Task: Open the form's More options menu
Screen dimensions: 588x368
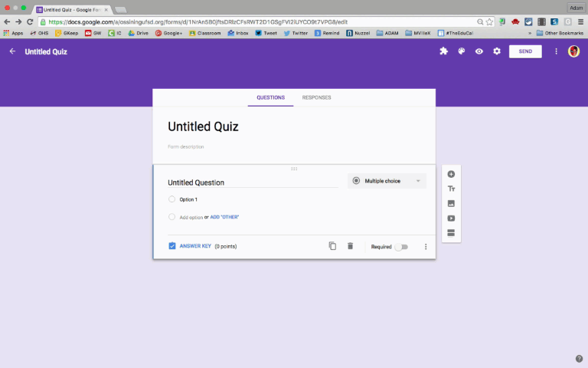Action: point(556,51)
